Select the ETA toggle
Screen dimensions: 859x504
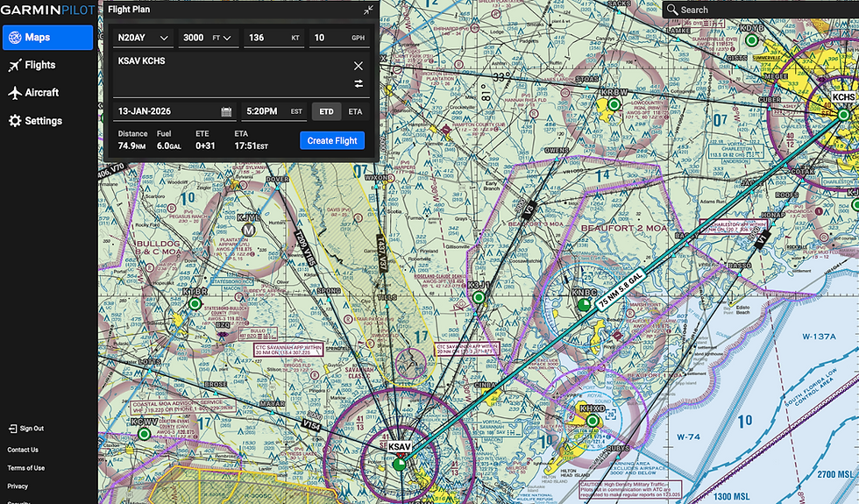355,111
